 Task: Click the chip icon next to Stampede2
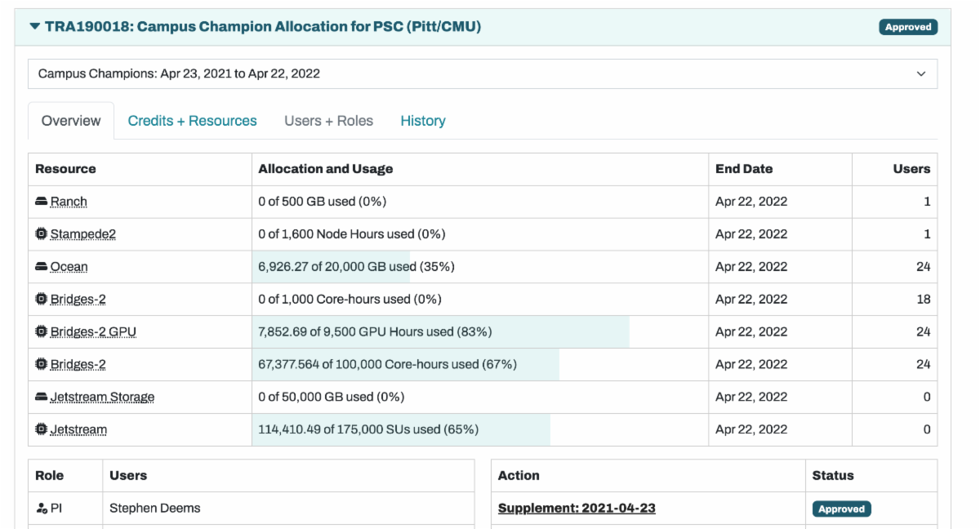tap(42, 234)
